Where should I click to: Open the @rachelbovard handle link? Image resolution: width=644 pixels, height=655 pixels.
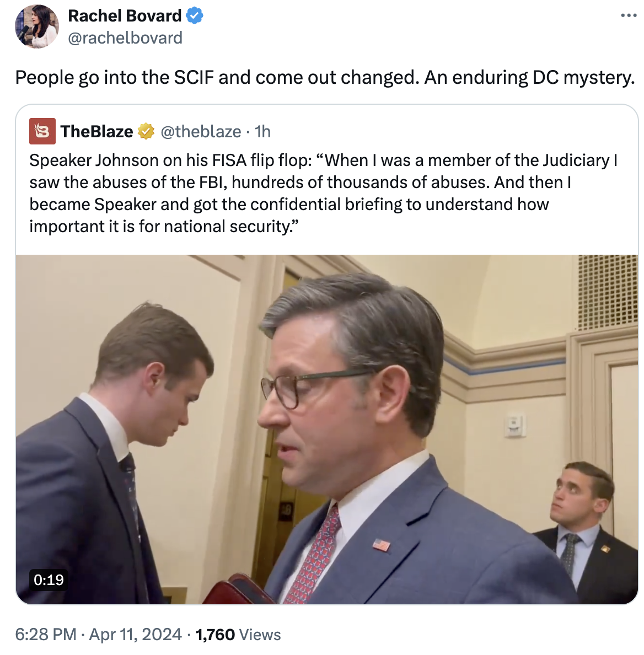[125, 38]
